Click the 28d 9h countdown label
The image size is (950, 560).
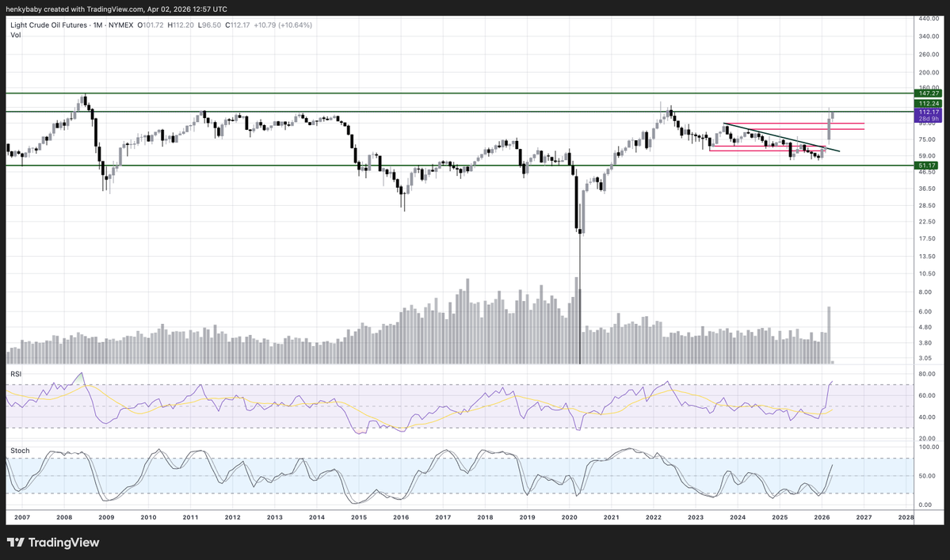[x=928, y=119]
